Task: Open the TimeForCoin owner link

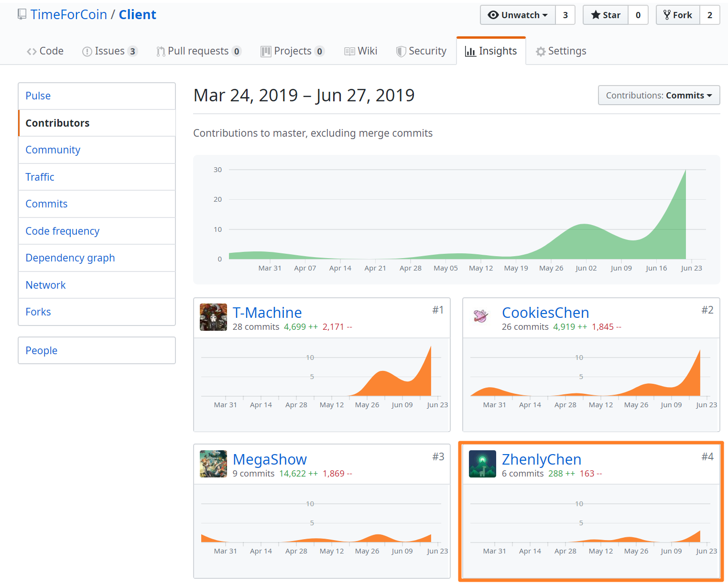Action: tap(69, 15)
